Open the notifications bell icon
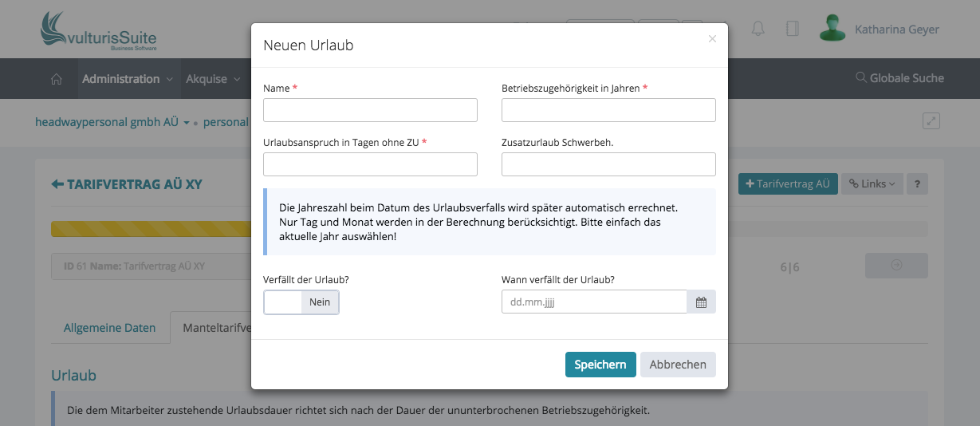Screen dimensions: 980x426 coord(758,29)
